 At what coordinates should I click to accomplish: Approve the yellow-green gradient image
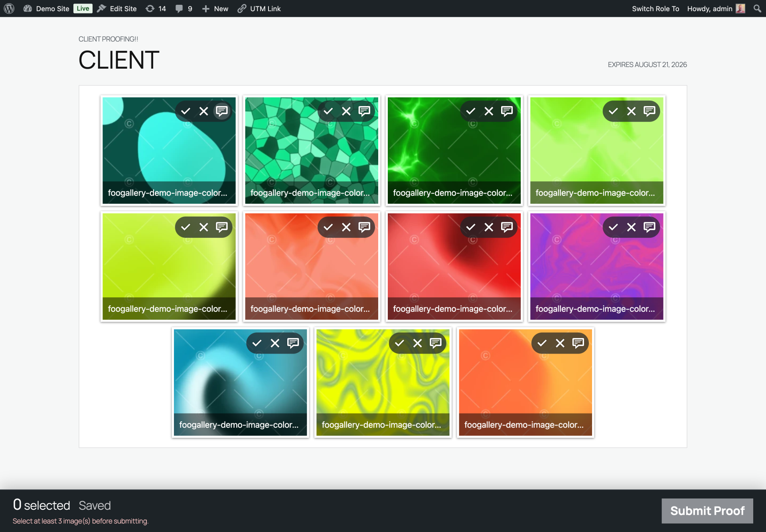(x=186, y=227)
